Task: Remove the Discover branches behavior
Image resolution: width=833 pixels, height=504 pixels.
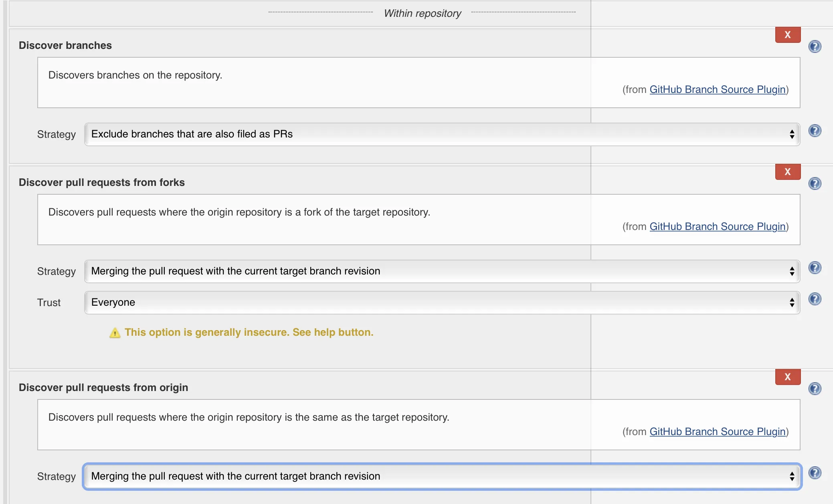Action: click(x=788, y=35)
